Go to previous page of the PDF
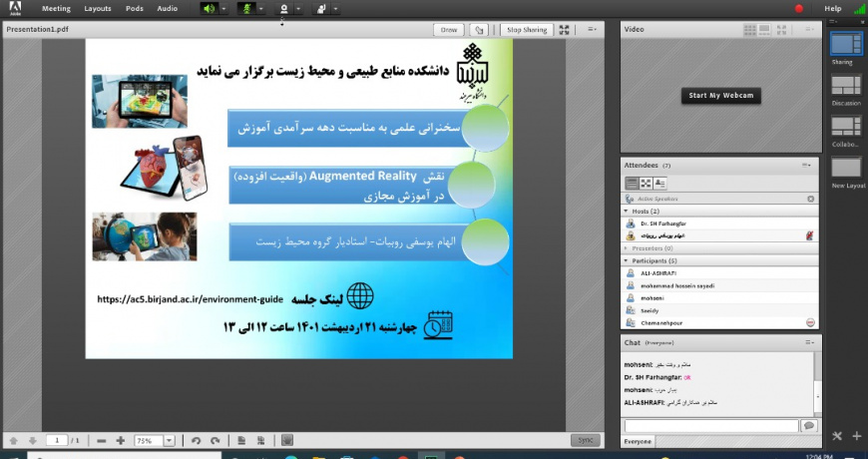Viewport: 868px width, 459px height. (x=14, y=441)
